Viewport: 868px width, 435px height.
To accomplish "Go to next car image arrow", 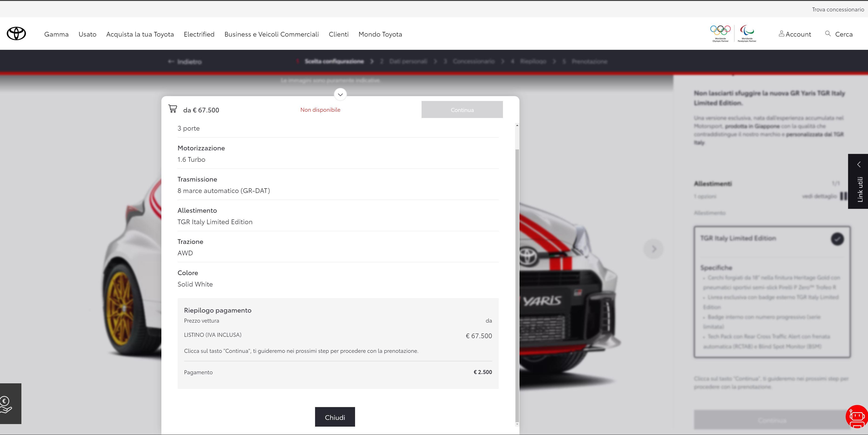I will click(x=653, y=249).
